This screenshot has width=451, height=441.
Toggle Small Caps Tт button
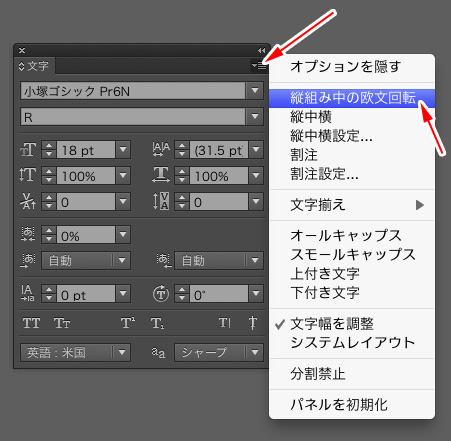click(x=62, y=323)
